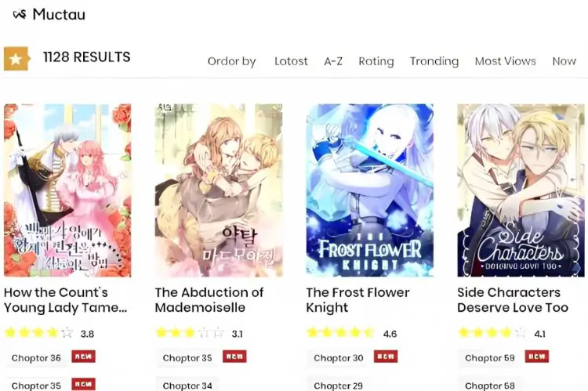Click the NEW badge beside Chapter 36
This screenshot has height=391, width=588.
(84, 357)
